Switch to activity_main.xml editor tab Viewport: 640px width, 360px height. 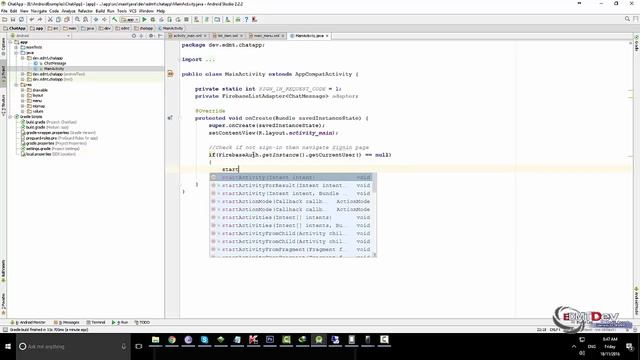tap(186, 36)
